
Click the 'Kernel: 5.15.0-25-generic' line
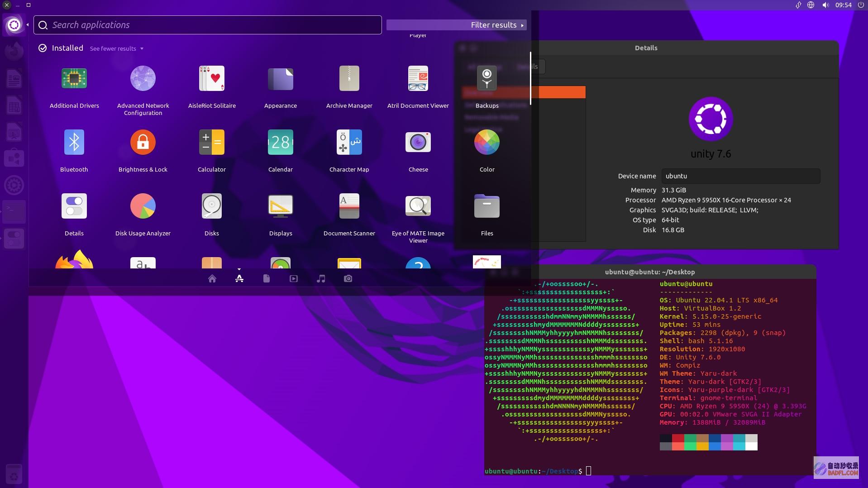tap(711, 316)
